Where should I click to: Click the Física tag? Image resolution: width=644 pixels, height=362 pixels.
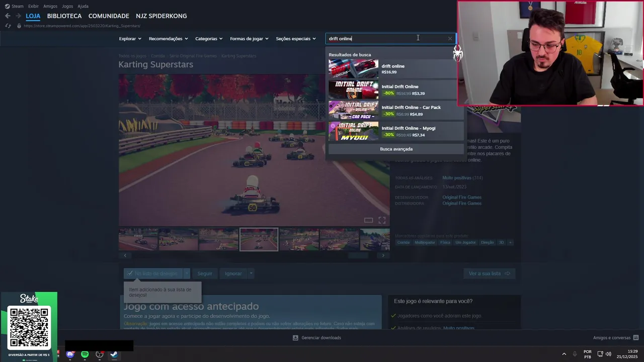coord(445,242)
